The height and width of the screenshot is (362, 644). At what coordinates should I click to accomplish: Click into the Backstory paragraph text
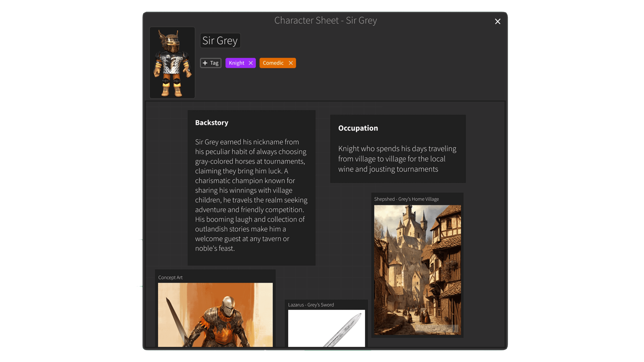[251, 195]
